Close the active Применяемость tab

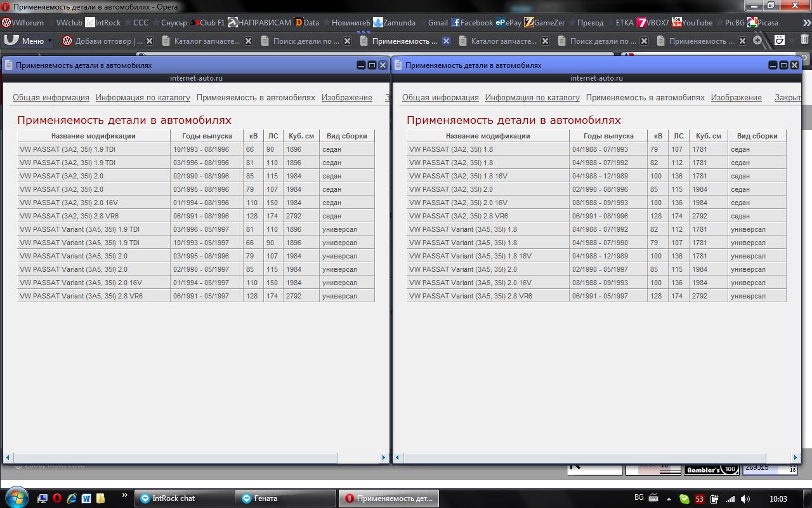point(446,41)
